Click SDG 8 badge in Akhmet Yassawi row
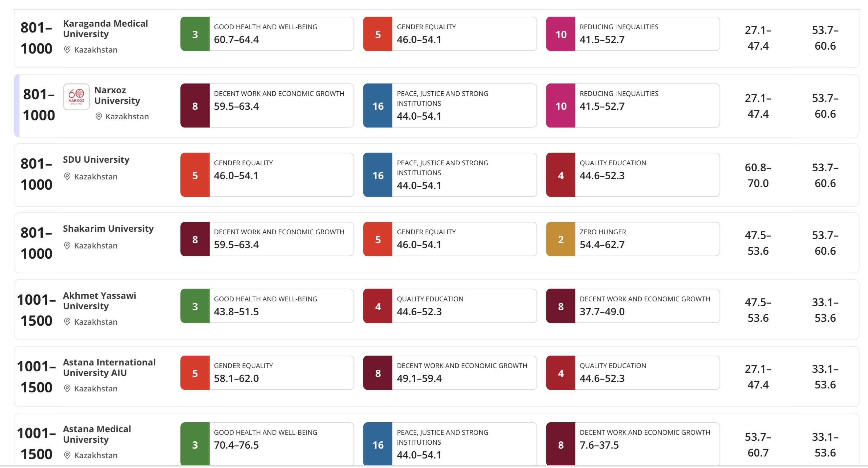Viewport: 868px width, 468px height. (x=561, y=306)
